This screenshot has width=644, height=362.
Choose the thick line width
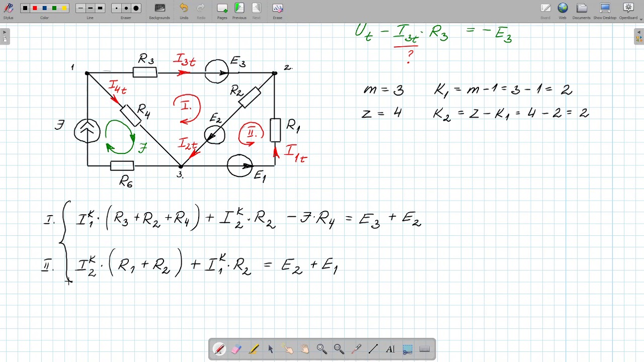click(100, 8)
